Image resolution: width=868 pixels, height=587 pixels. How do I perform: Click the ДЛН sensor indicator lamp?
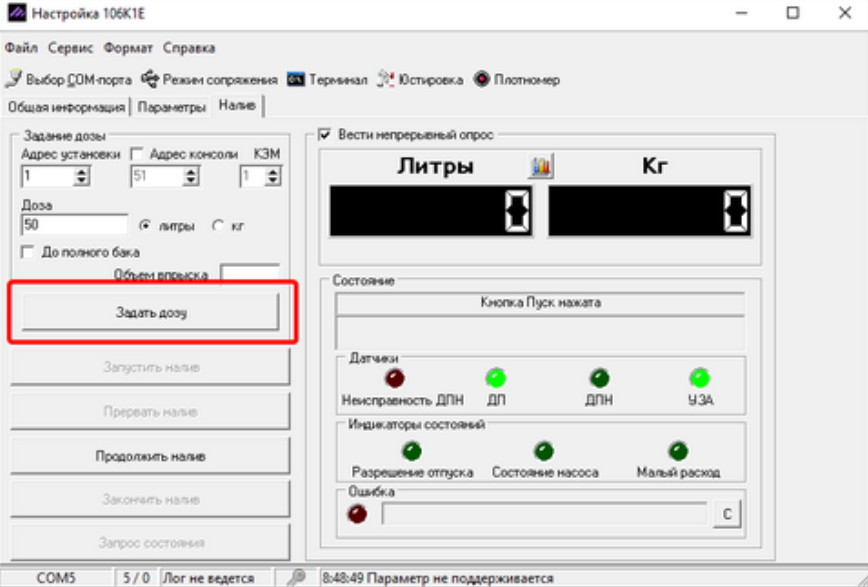599,378
